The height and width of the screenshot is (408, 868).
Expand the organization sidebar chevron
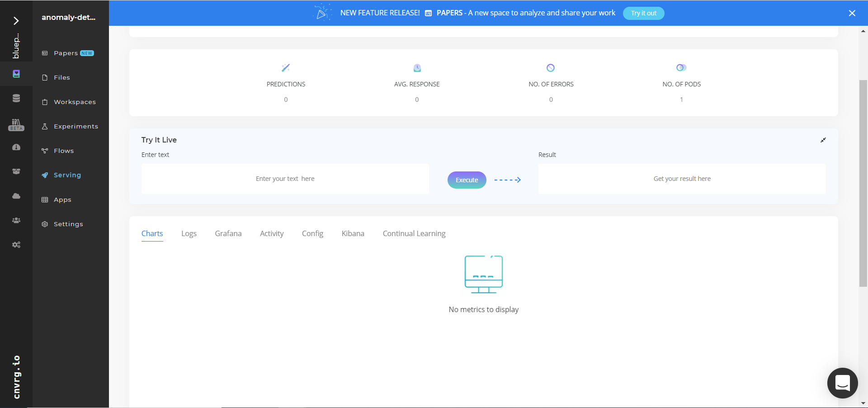pyautogui.click(x=16, y=21)
